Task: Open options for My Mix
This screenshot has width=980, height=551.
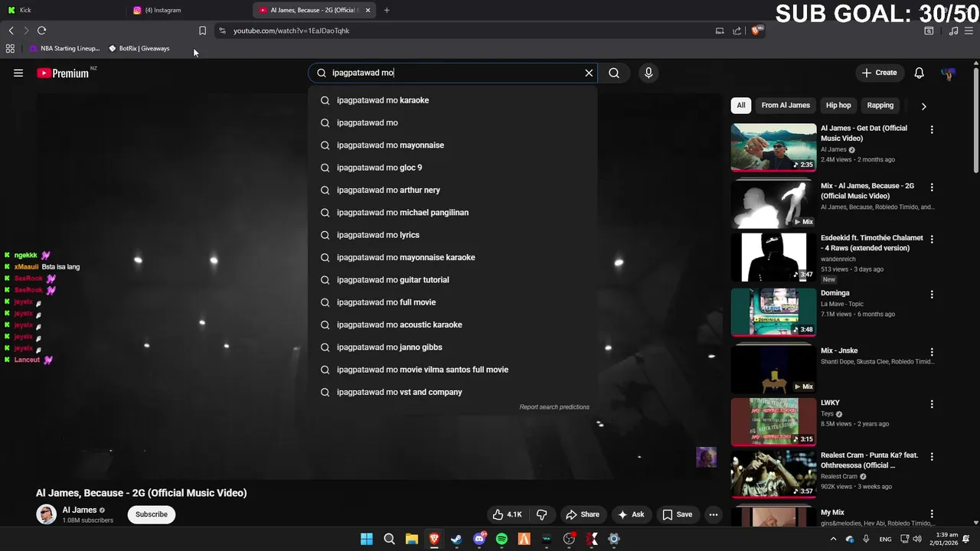Action: tap(932, 514)
